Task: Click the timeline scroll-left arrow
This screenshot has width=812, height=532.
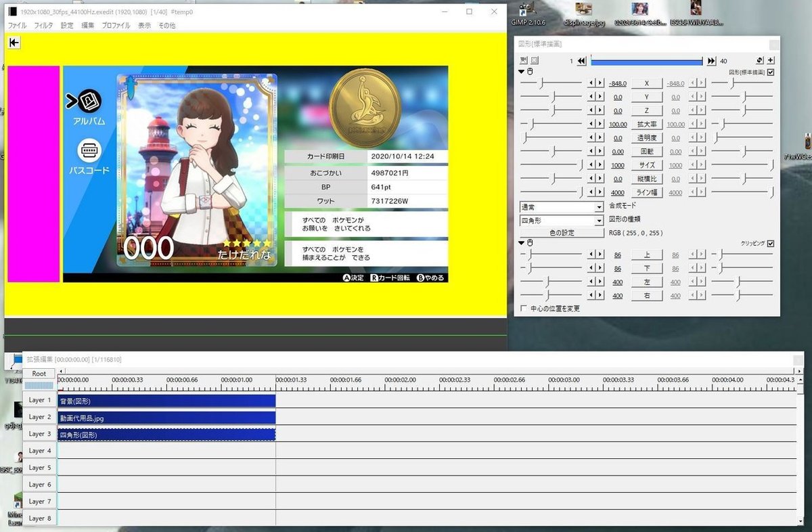Action: click(x=61, y=372)
